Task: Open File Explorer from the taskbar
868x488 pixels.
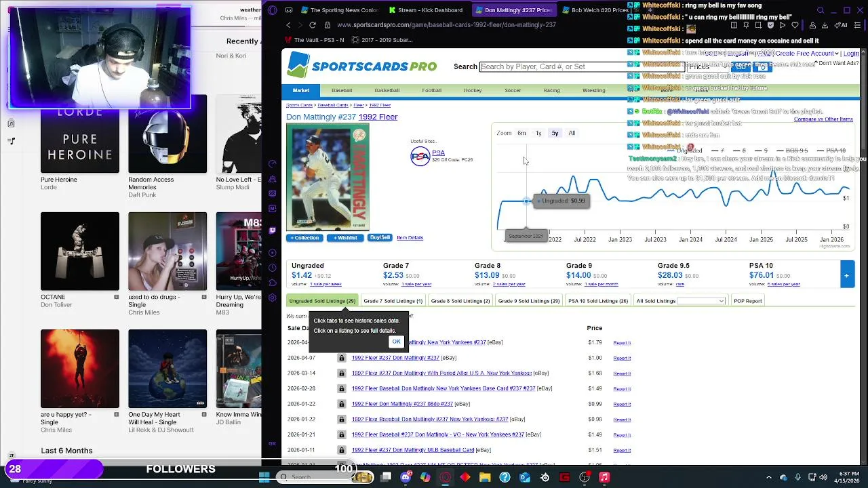Action: (x=485, y=477)
